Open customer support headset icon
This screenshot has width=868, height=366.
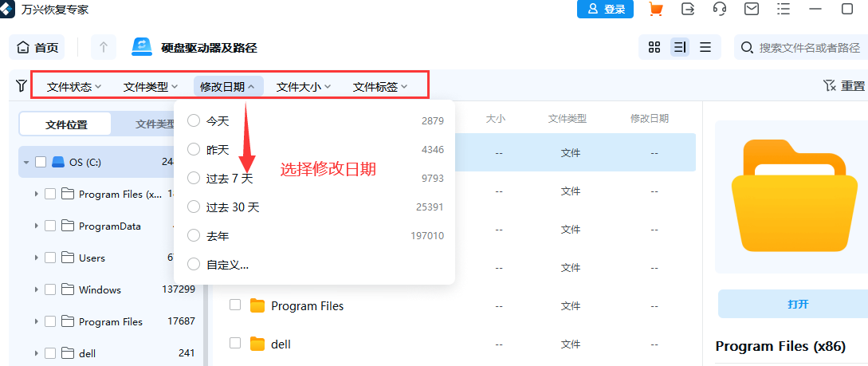720,9
